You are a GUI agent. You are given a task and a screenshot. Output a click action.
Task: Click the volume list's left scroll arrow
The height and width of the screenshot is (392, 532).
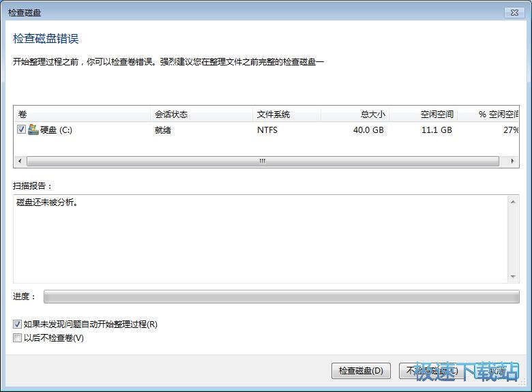pos(20,161)
